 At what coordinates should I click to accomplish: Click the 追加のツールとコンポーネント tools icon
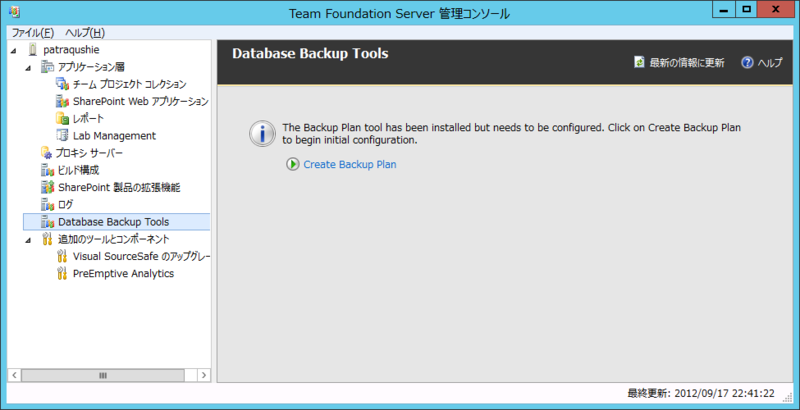[x=47, y=239]
